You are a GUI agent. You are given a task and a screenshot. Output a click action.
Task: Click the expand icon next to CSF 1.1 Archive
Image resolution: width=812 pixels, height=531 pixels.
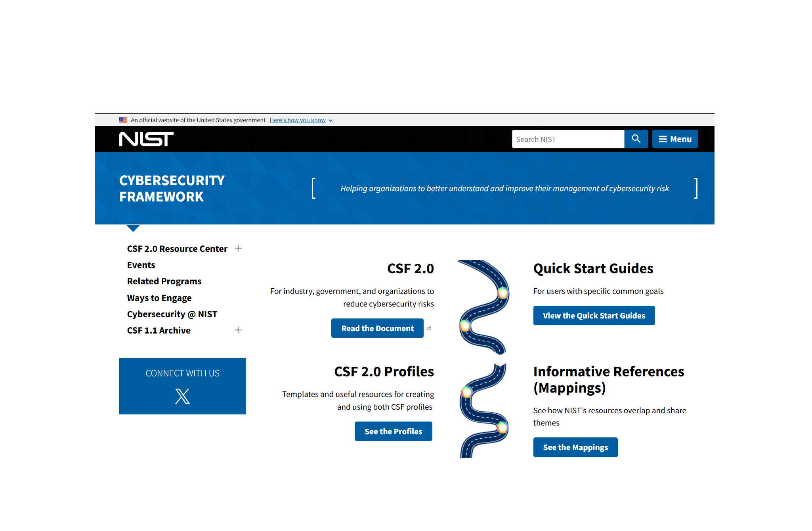coord(238,330)
